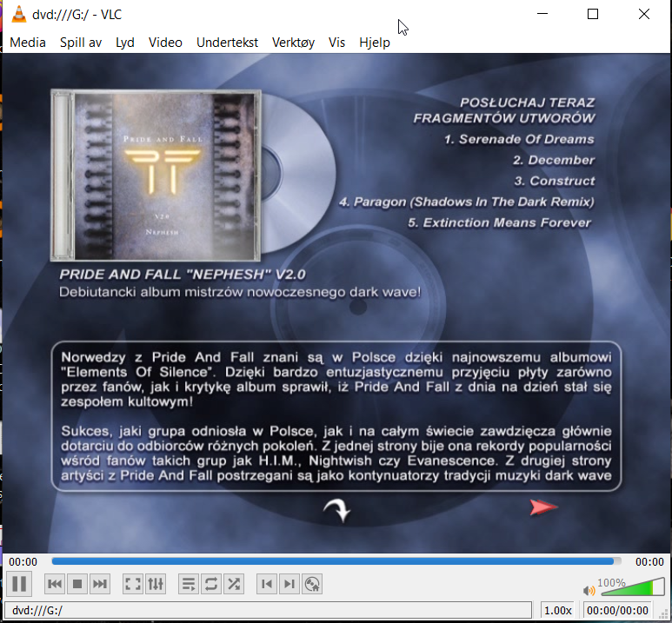Stop playback with the stop button
672x623 pixels.
77,584
